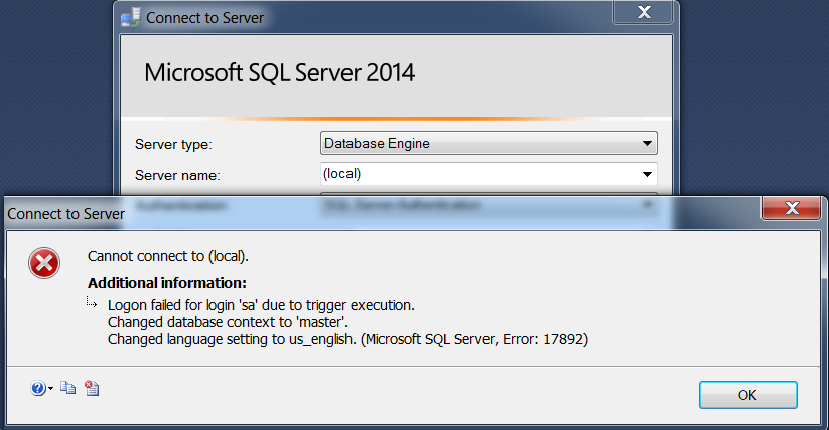Click the Connect to Server title icon

pyautogui.click(x=131, y=17)
